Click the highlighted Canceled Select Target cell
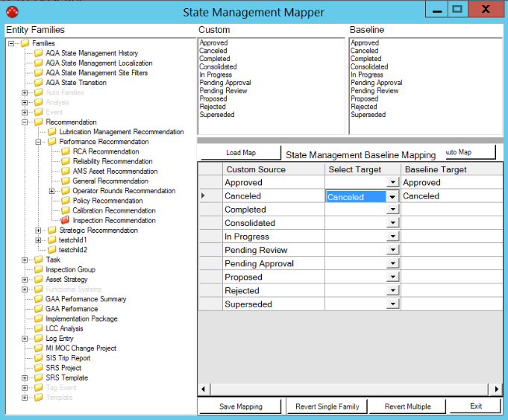This screenshot has width=508, height=420. [x=356, y=197]
